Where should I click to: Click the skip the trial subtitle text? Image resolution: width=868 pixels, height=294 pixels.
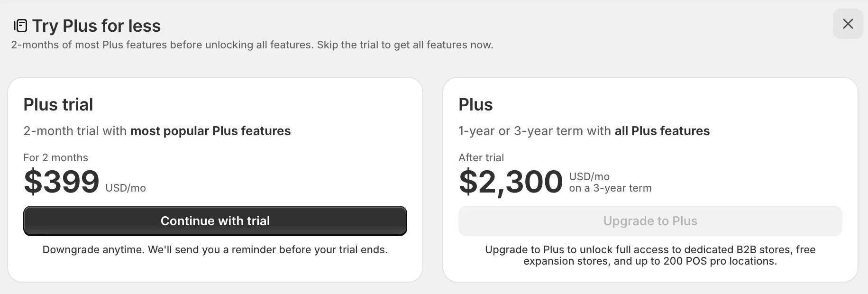coord(252,45)
